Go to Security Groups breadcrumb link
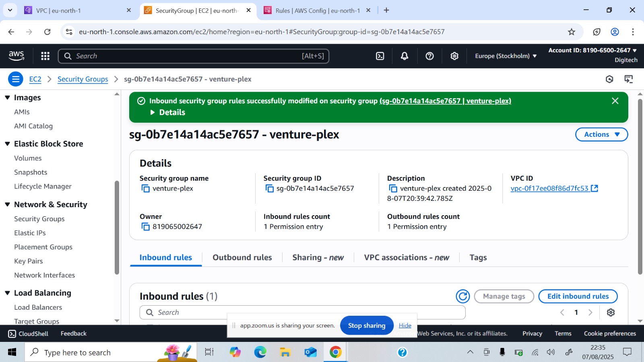 83,79
